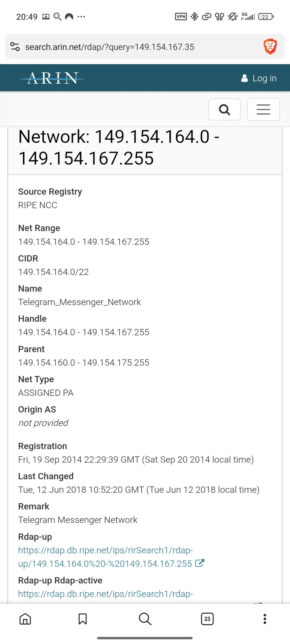Open the Rdap-up Rdap-active link
Screen dimensions: 290x644
click(x=105, y=594)
